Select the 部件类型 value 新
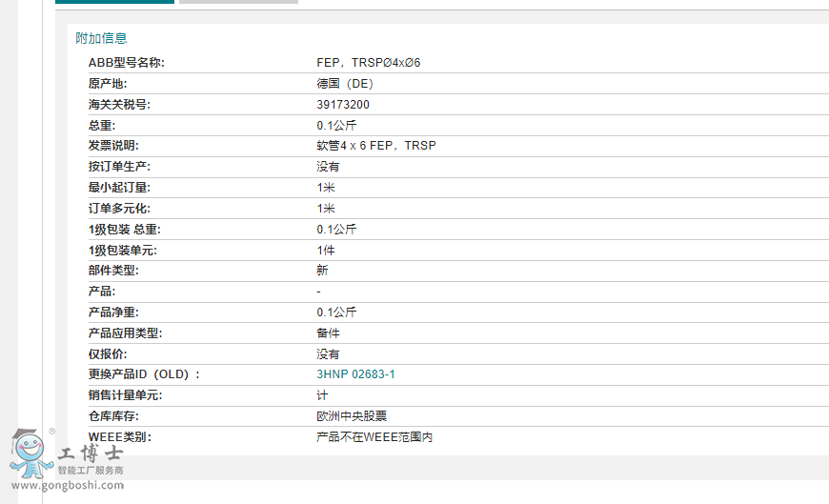Image resolution: width=829 pixels, height=504 pixels. click(322, 271)
